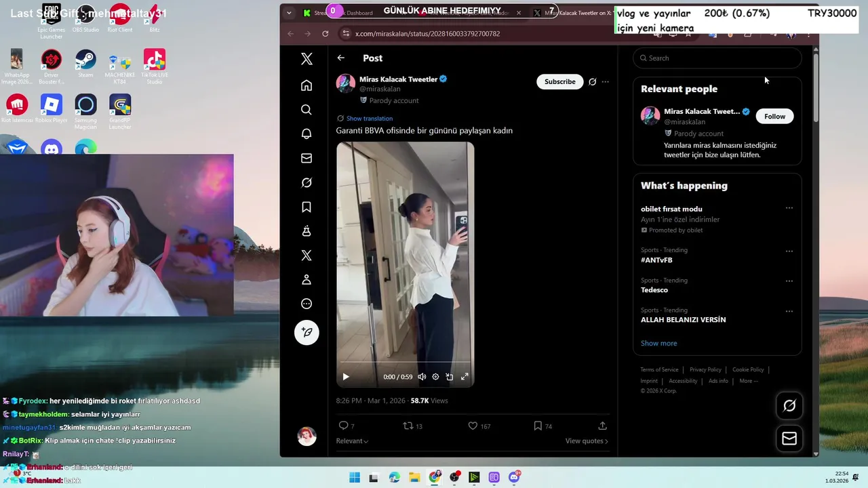The height and width of the screenshot is (488, 868).
Task: Open More circle icon in sidebar
Action: (x=307, y=304)
